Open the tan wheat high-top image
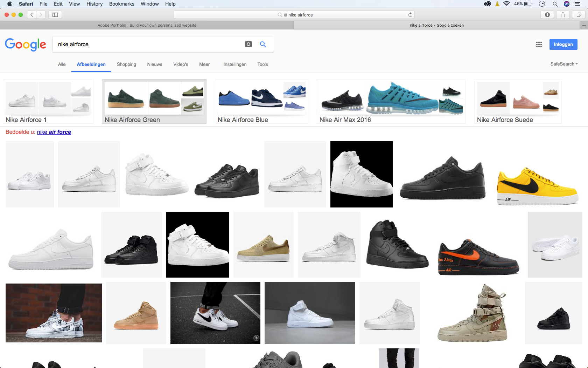This screenshot has height=368, width=588. (136, 313)
